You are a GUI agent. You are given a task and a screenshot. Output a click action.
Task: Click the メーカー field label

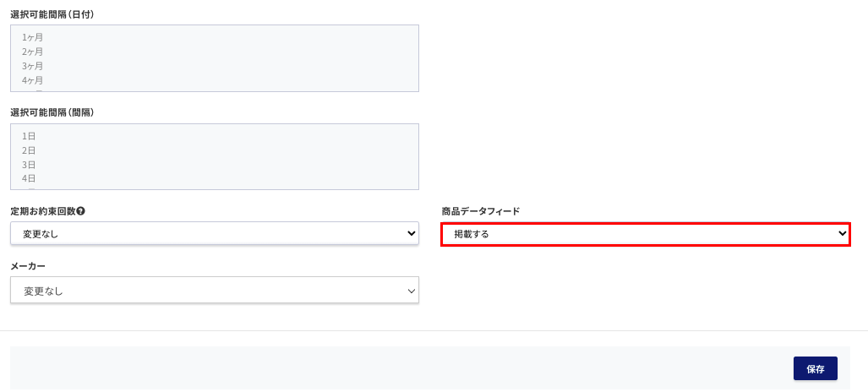tap(28, 266)
